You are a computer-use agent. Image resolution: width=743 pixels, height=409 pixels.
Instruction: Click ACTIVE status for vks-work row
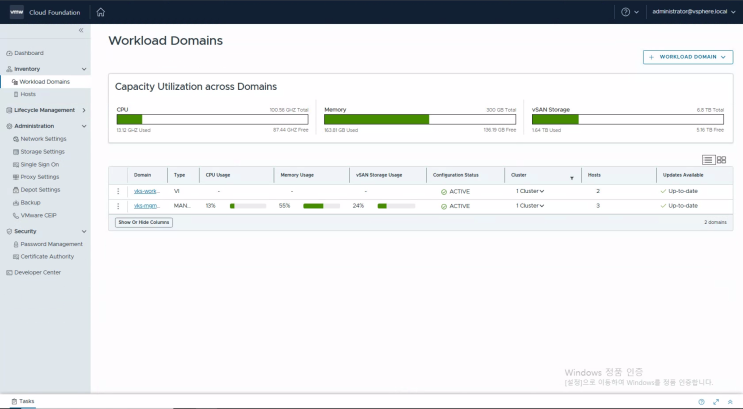(x=455, y=192)
